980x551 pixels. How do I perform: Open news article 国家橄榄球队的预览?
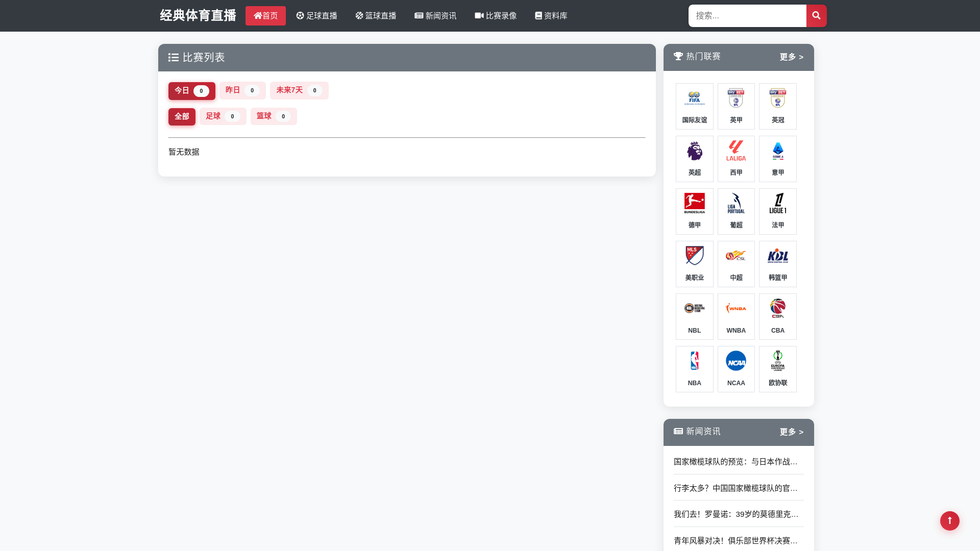736,462
